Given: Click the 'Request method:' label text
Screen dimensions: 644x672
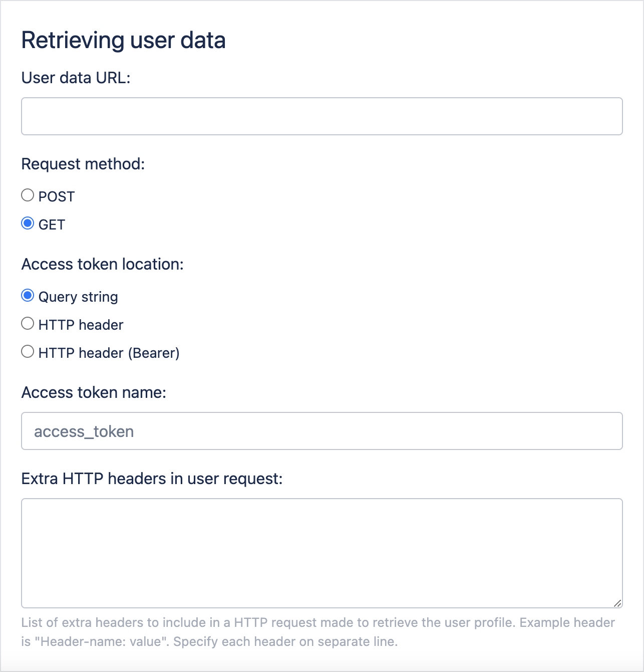Looking at the screenshot, I should click(83, 164).
